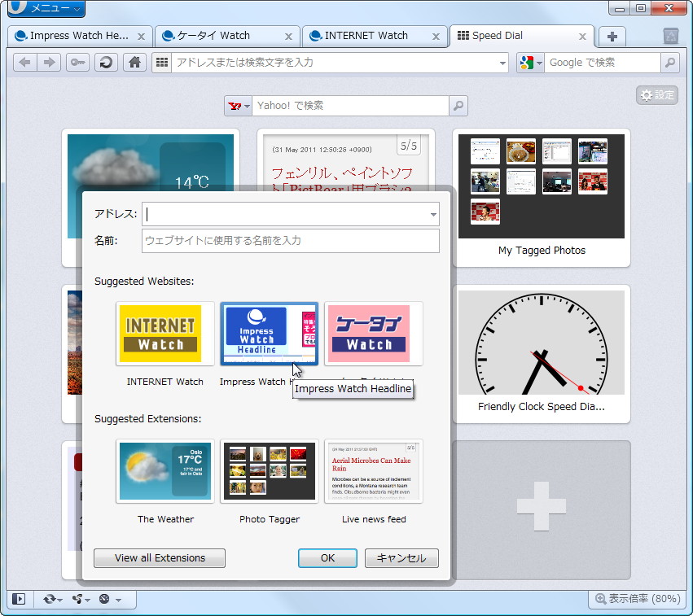Select the Photo Tagger suggested extension
Image resolution: width=693 pixels, height=616 pixels.
[x=270, y=471]
